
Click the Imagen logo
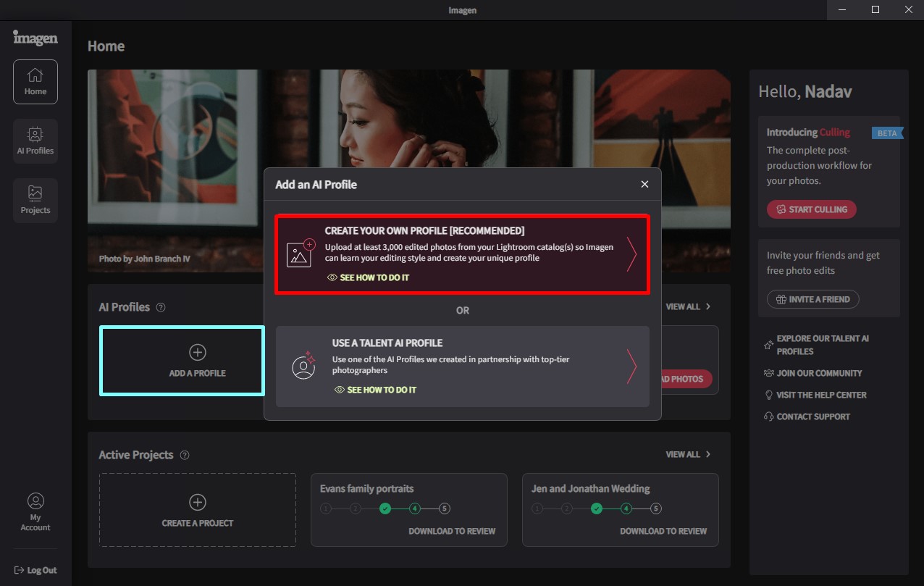click(x=35, y=38)
